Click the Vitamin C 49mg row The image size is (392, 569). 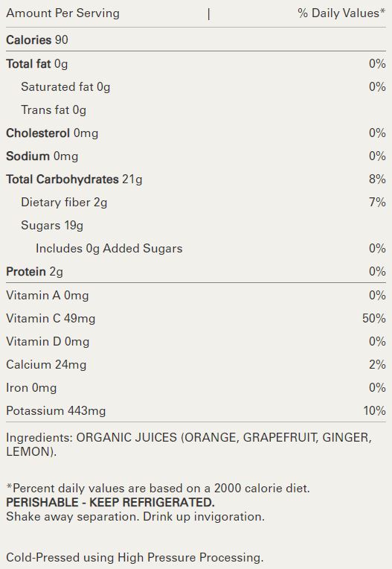[x=196, y=319]
